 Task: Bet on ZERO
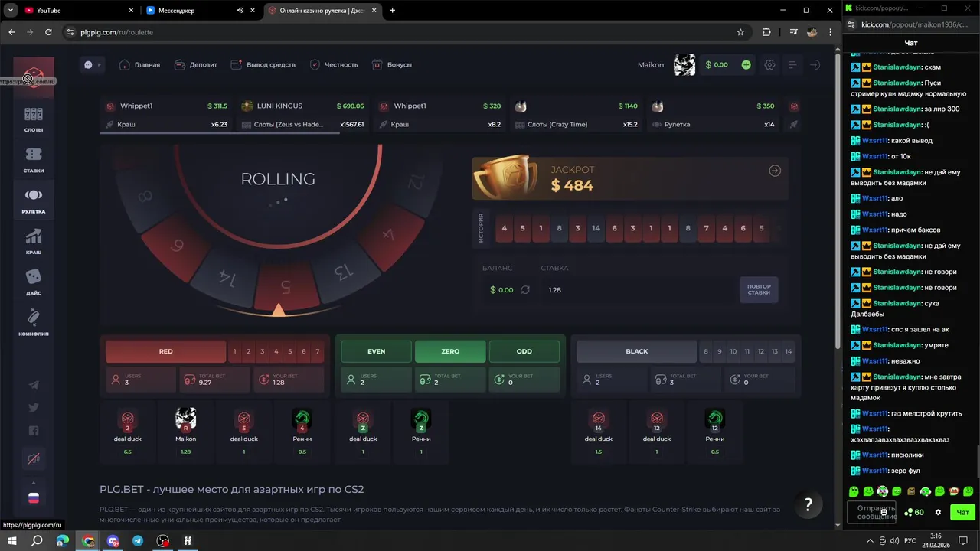tap(450, 351)
